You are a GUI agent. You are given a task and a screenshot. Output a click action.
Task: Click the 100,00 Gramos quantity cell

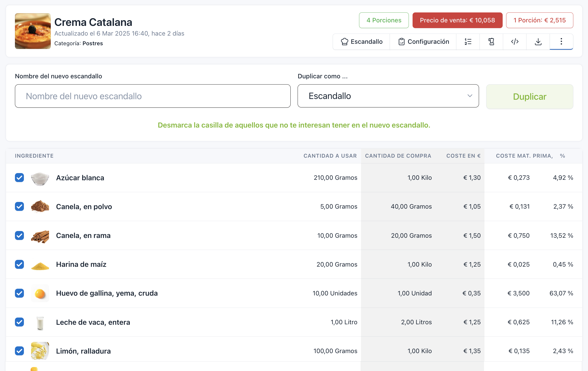click(x=335, y=351)
